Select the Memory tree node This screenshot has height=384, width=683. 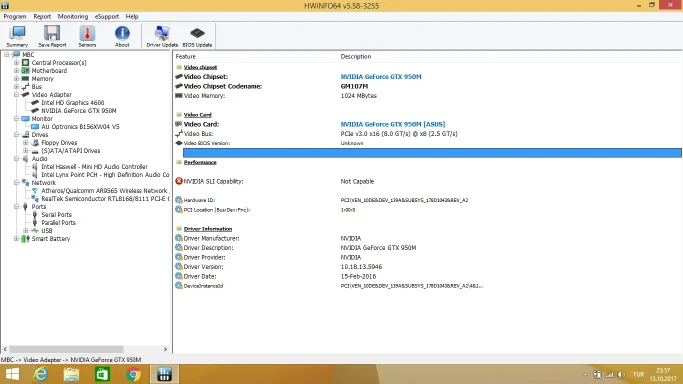pos(42,79)
